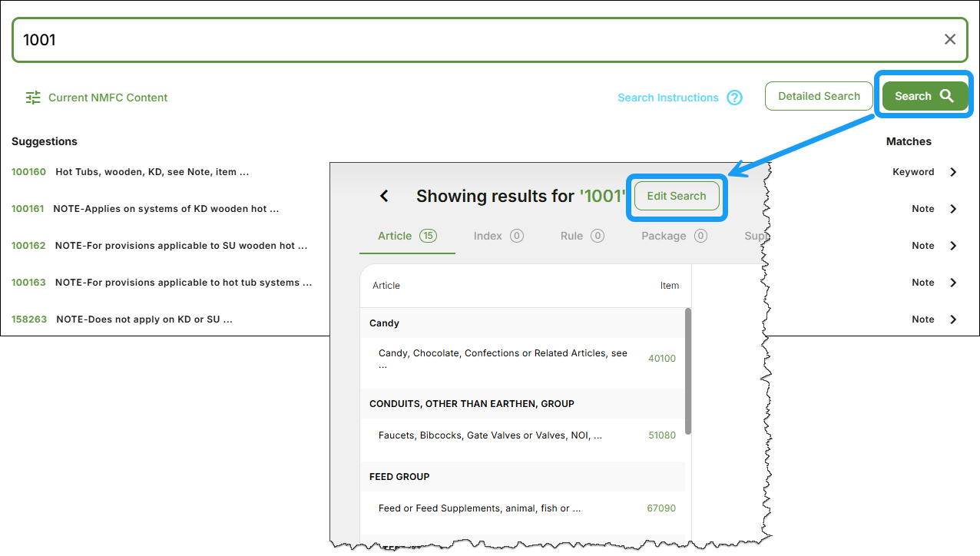Open item number 40100 for Candy

(x=661, y=359)
